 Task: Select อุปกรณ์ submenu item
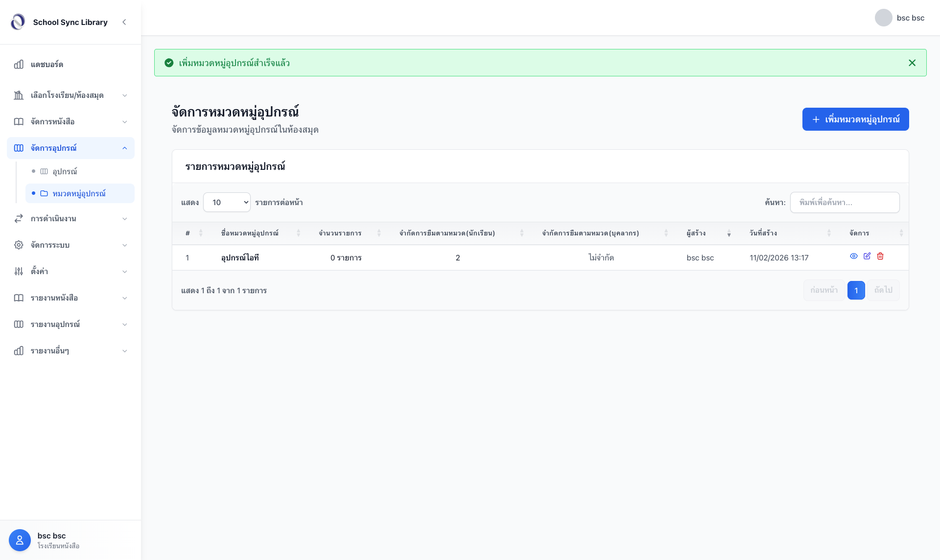(65, 171)
